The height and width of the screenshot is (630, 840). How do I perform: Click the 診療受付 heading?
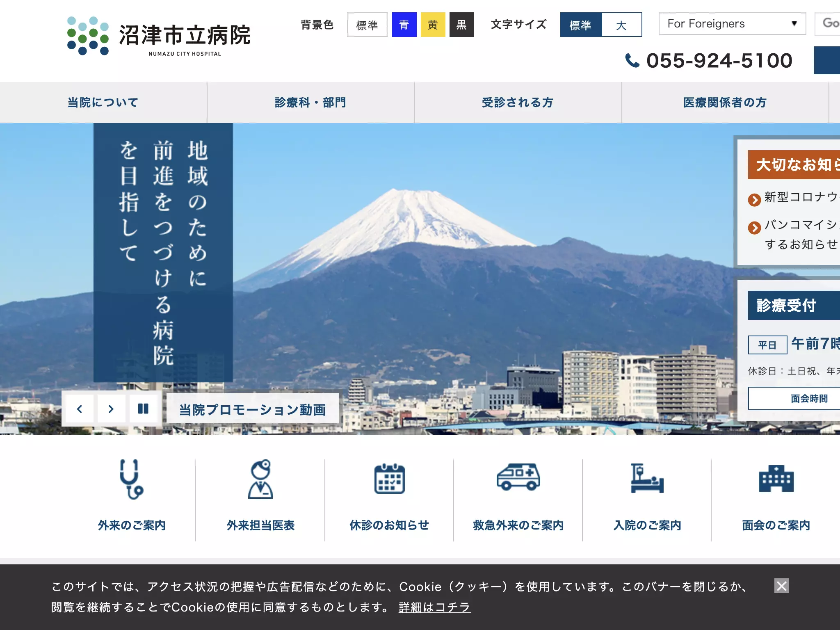pos(794,305)
